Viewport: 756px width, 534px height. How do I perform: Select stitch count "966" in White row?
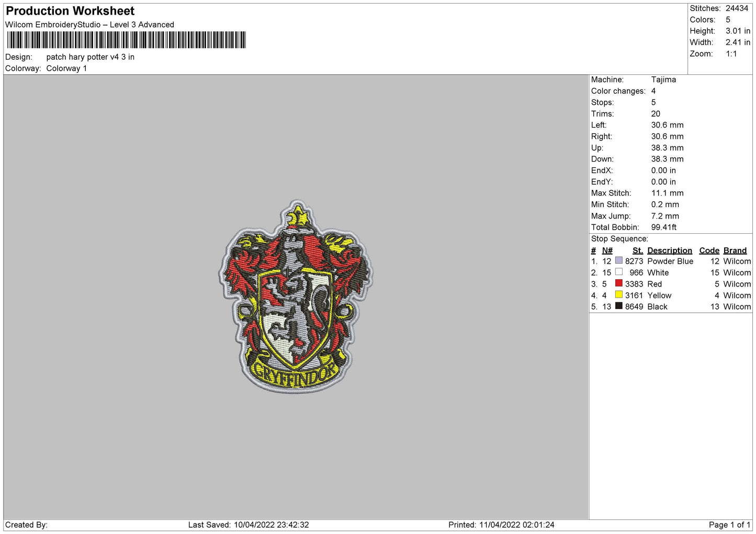coord(636,273)
